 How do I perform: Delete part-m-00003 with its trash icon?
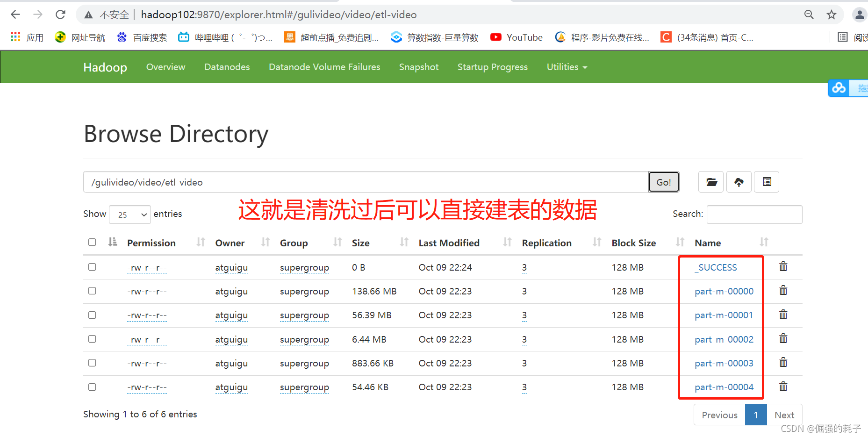[x=783, y=363]
